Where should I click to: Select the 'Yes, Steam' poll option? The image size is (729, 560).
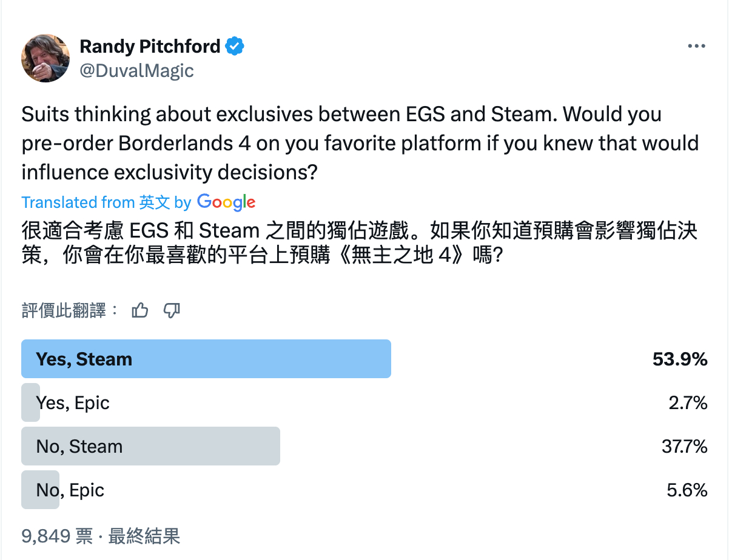click(364, 359)
